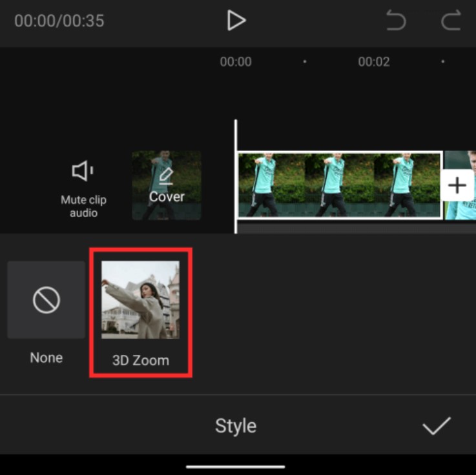Click the middle frame of selected clip

click(x=339, y=185)
